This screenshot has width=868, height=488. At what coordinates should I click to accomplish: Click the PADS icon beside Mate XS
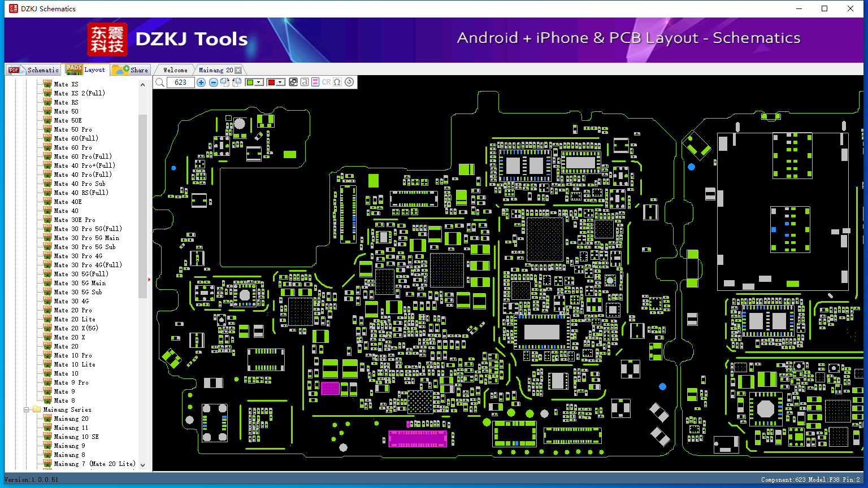(x=47, y=84)
